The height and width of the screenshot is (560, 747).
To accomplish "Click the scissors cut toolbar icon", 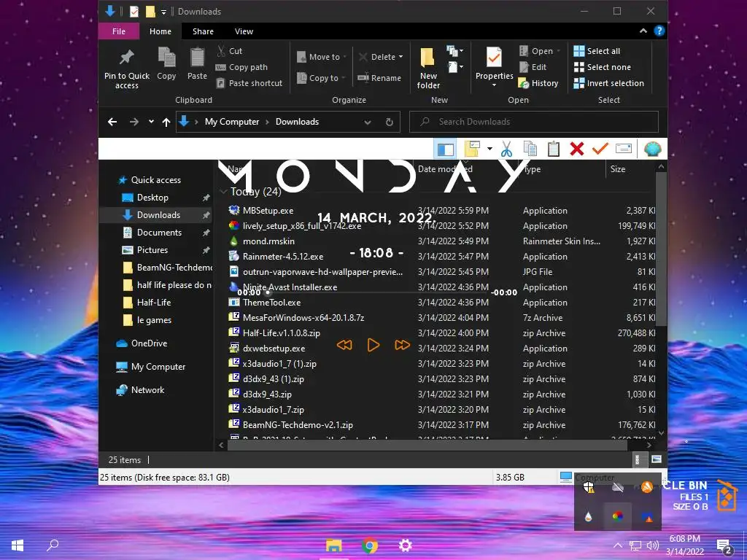I will pyautogui.click(x=506, y=149).
